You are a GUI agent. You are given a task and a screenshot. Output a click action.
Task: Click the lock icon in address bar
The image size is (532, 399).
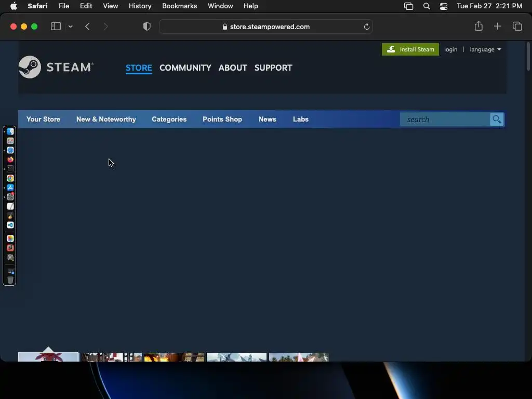(224, 27)
